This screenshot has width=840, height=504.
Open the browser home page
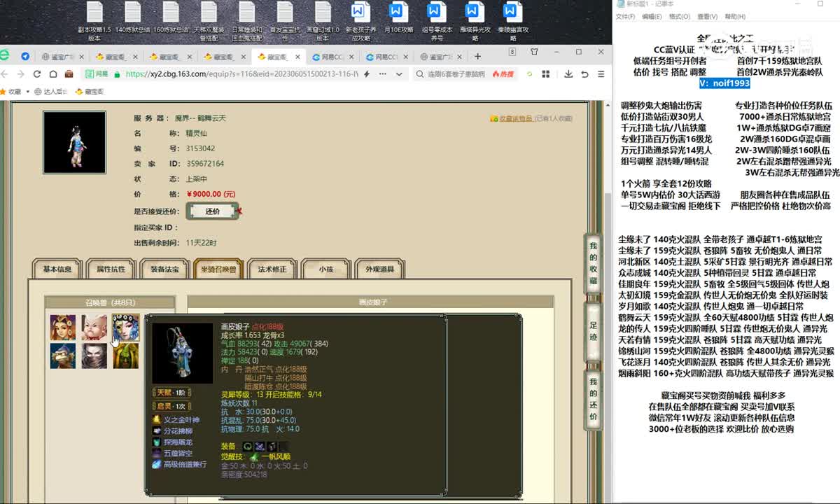52,73
